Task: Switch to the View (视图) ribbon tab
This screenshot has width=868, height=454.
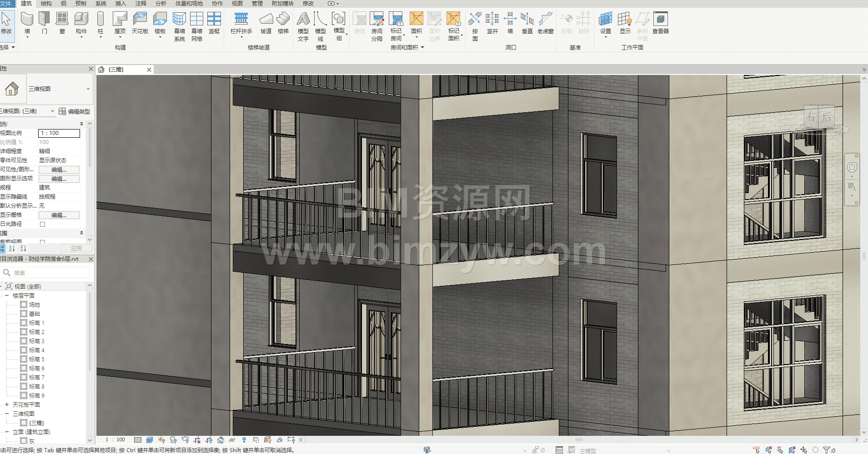Action: pyautogui.click(x=237, y=4)
